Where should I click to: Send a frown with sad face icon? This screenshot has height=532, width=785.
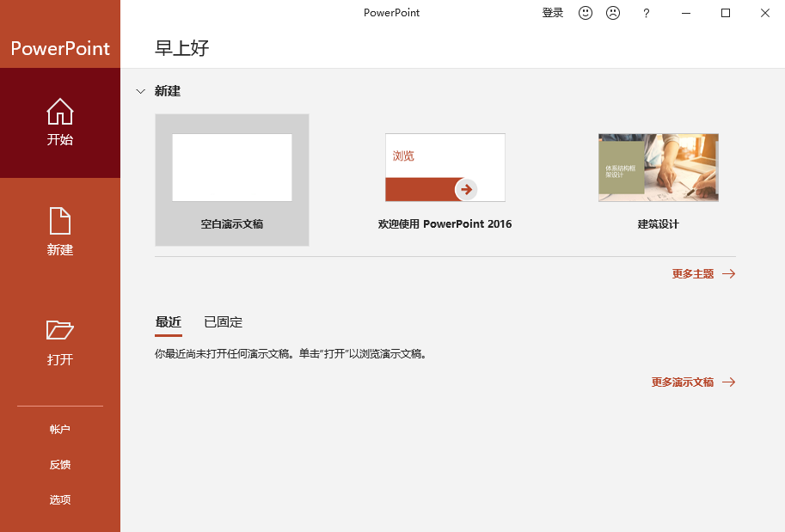[613, 13]
